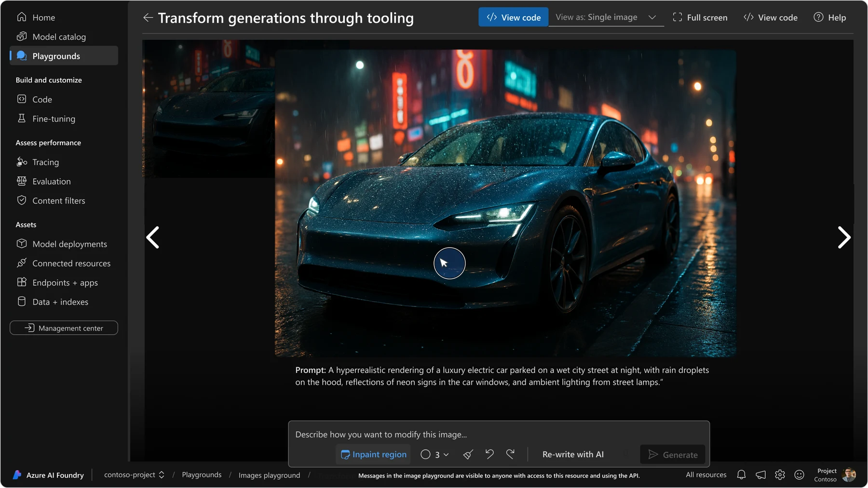
Task: Open the Management center
Action: 64,328
